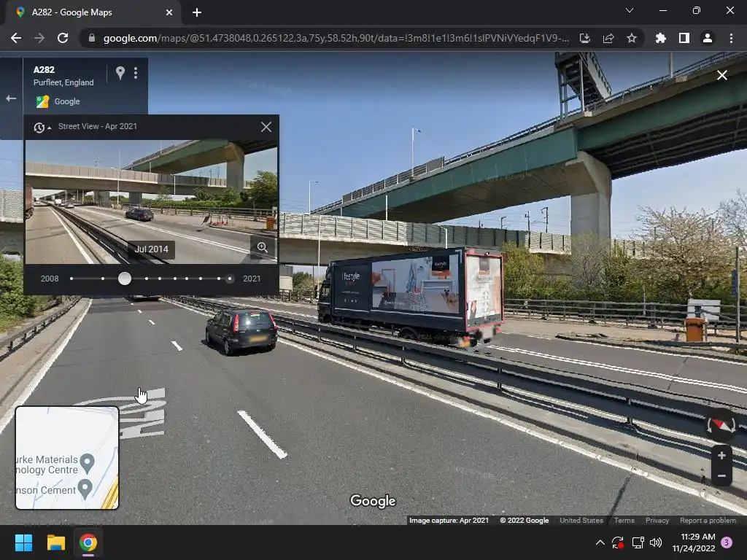The height and width of the screenshot is (560, 747).
Task: Click the Street View back arrow
Action: [11, 98]
